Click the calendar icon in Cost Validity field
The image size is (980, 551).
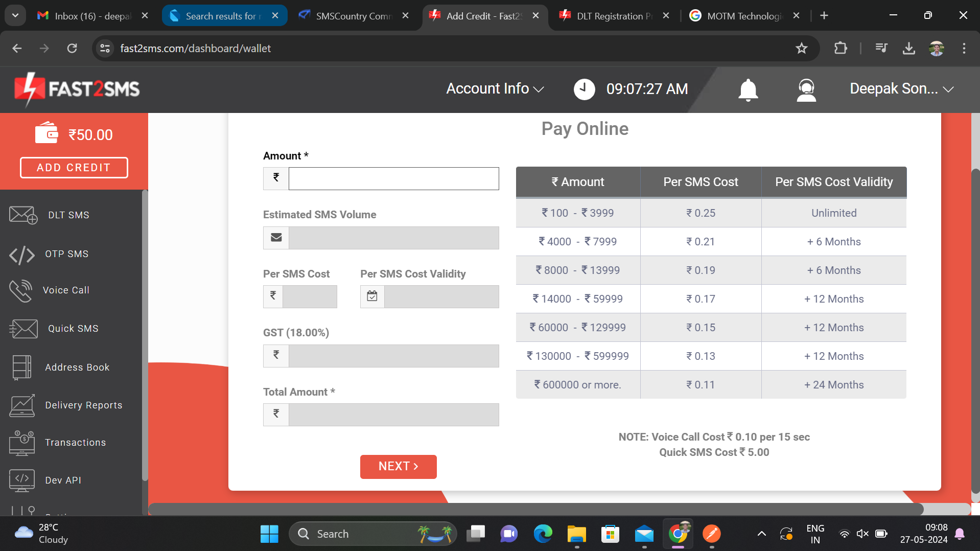click(x=372, y=296)
